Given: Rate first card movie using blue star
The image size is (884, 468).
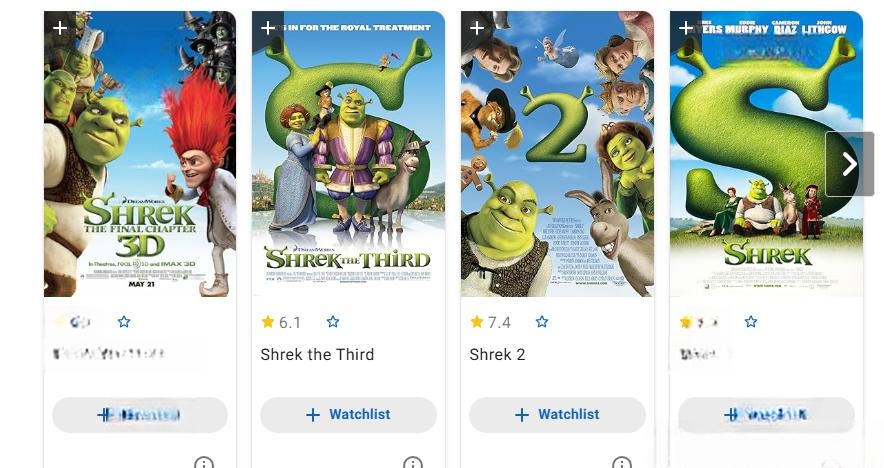Looking at the screenshot, I should (x=124, y=322).
